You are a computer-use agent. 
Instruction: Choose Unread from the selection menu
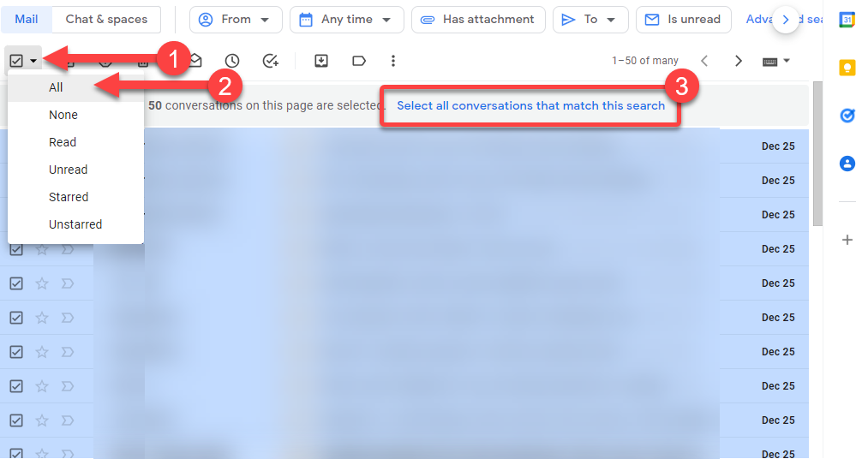68,170
